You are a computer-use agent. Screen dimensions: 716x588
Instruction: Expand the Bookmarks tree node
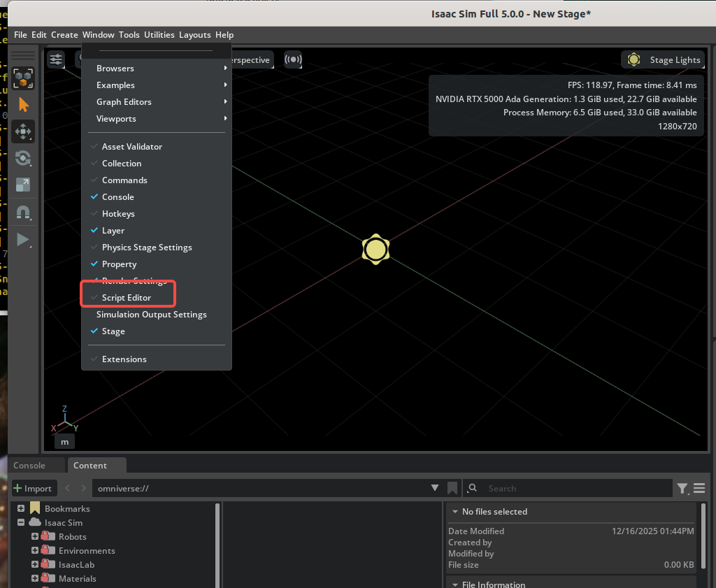(x=21, y=508)
